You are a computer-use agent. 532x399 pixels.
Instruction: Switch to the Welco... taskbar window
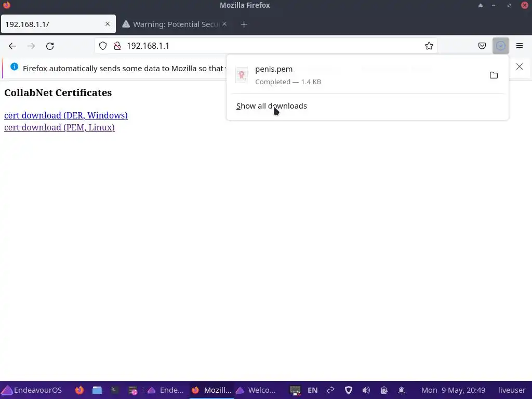[256, 390]
